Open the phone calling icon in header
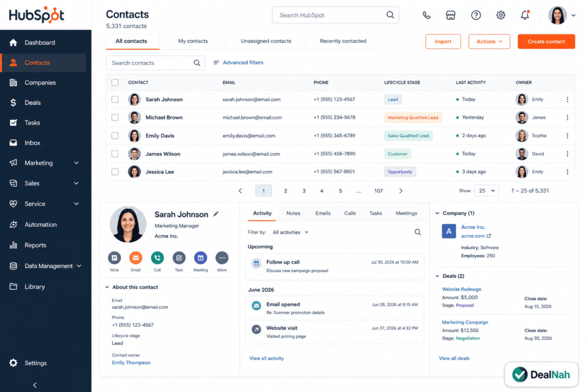Image resolution: width=588 pixels, height=392 pixels. click(427, 15)
